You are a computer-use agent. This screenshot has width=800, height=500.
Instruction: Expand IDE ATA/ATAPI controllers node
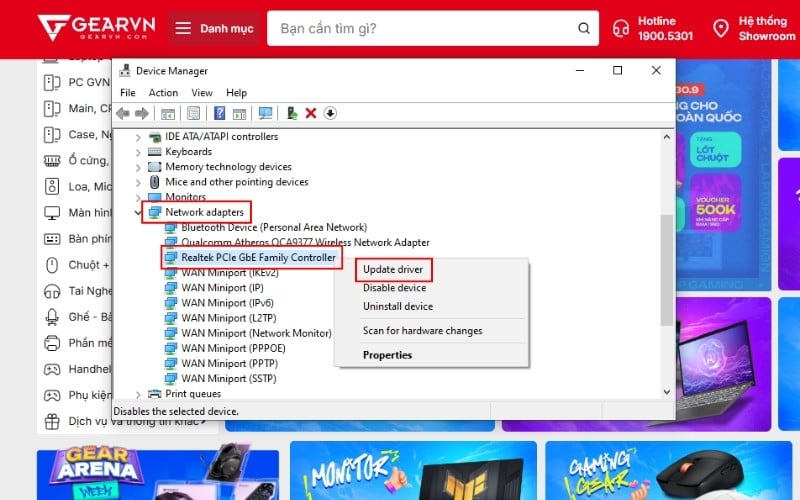coord(138,137)
